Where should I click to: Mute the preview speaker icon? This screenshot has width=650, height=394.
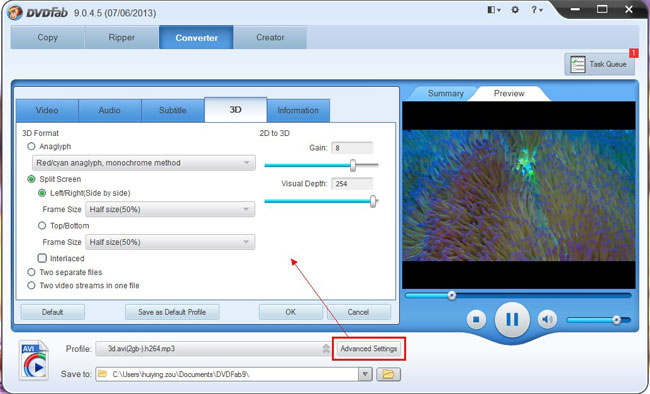547,320
